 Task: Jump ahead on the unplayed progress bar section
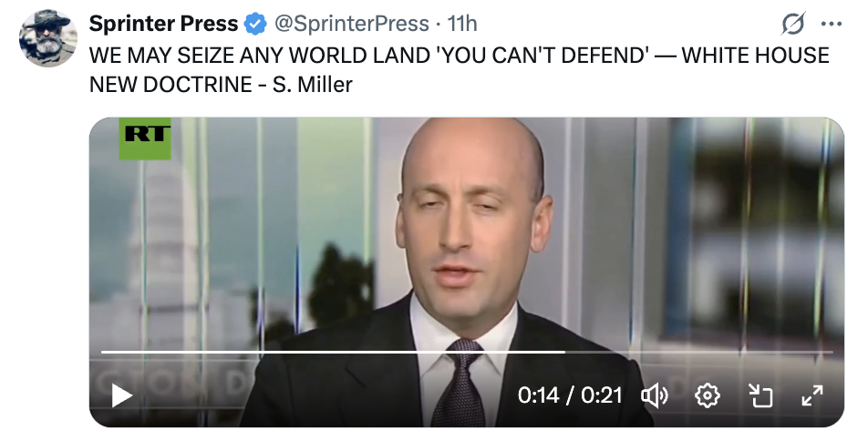tap(698, 352)
